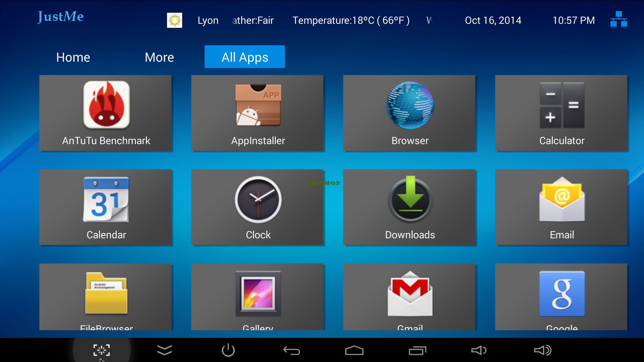Viewport: 644px width, 362px height.
Task: Open the Gmail app
Action: click(410, 297)
